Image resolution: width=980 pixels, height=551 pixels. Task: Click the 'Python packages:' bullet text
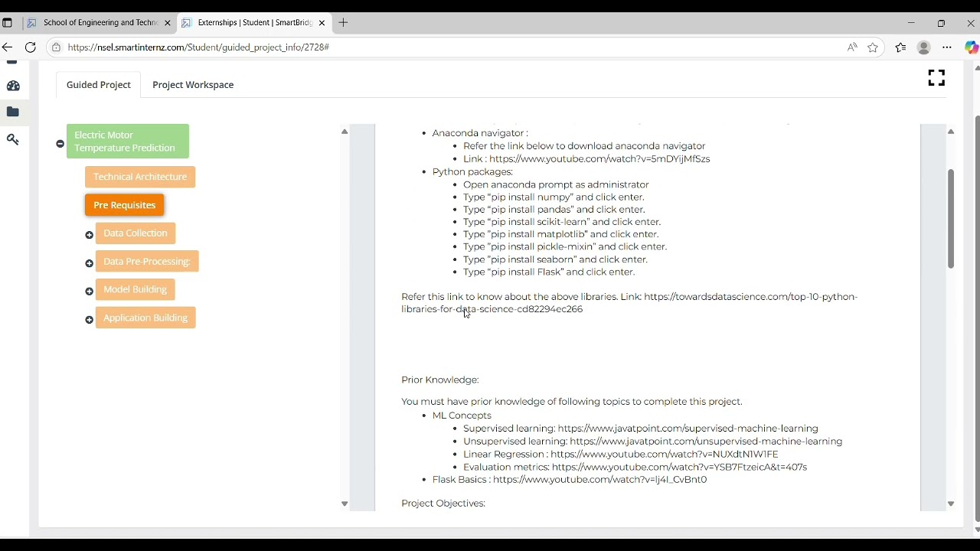pos(472,172)
